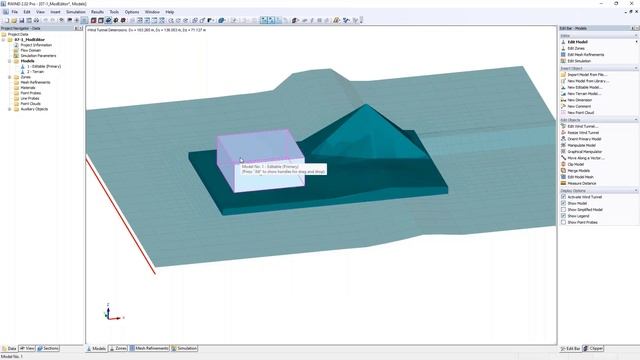Click Edit Mesh Refinements icon

click(563, 54)
